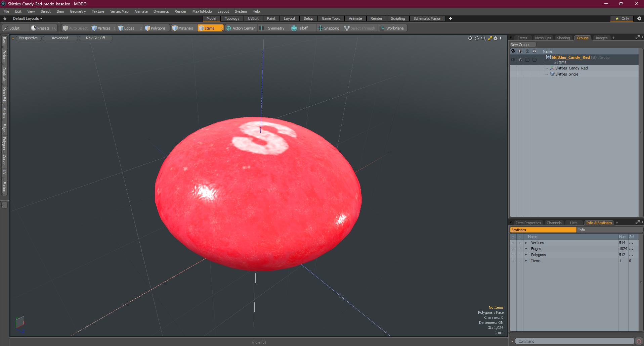The height and width of the screenshot is (346, 644).
Task: Switch to the Channels tab
Action: [x=554, y=223]
